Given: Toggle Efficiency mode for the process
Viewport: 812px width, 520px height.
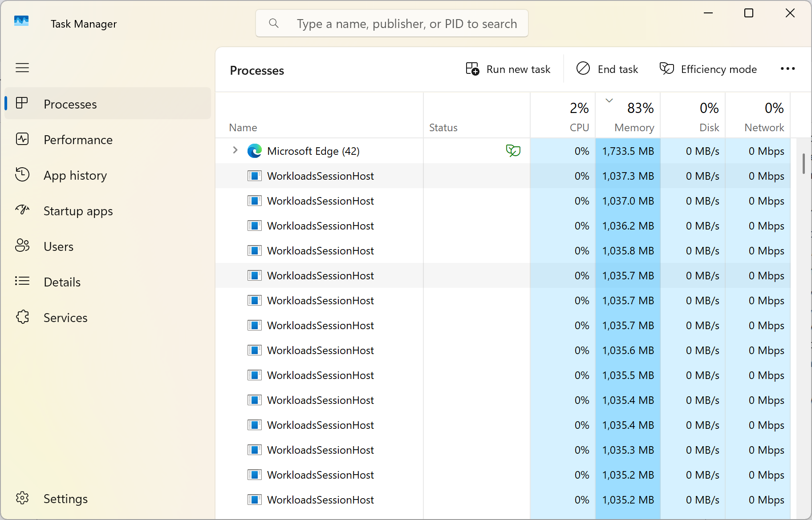Looking at the screenshot, I should coord(708,69).
